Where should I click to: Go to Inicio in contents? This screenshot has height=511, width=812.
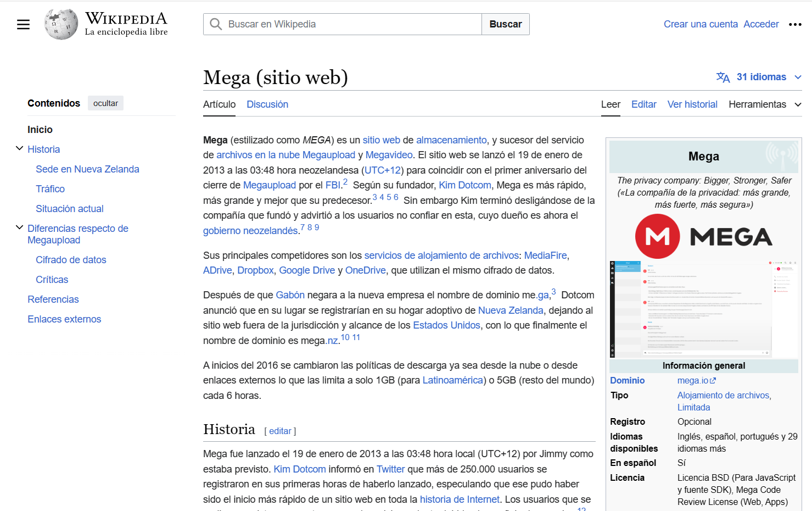click(40, 130)
